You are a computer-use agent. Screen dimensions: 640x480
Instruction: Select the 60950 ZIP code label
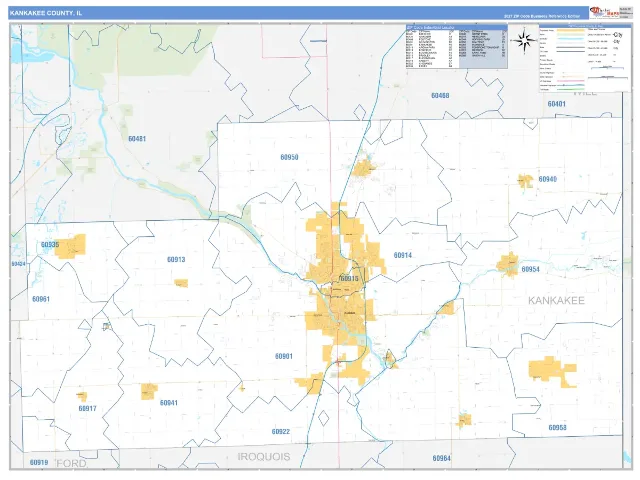tap(289, 157)
